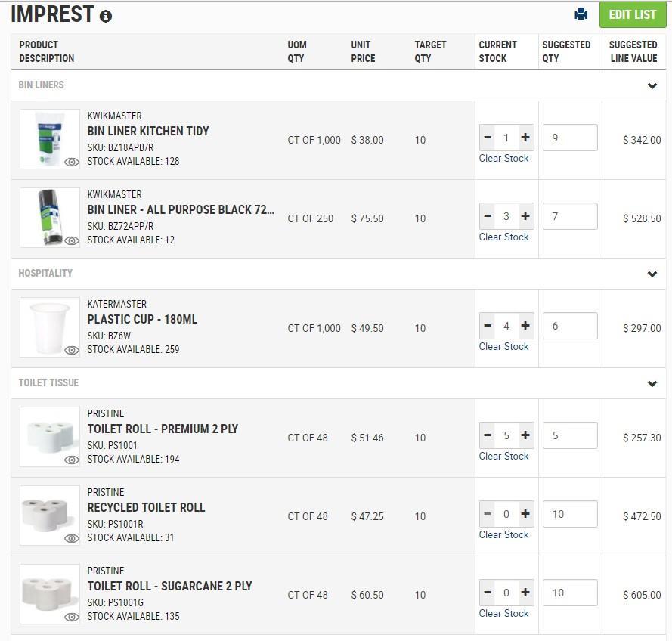Image resolution: width=672 pixels, height=641 pixels.
Task: Click the Imprest info icon
Action: (106, 16)
